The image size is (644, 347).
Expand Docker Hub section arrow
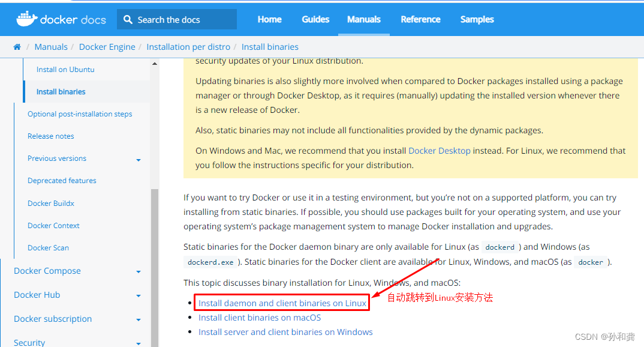click(139, 295)
